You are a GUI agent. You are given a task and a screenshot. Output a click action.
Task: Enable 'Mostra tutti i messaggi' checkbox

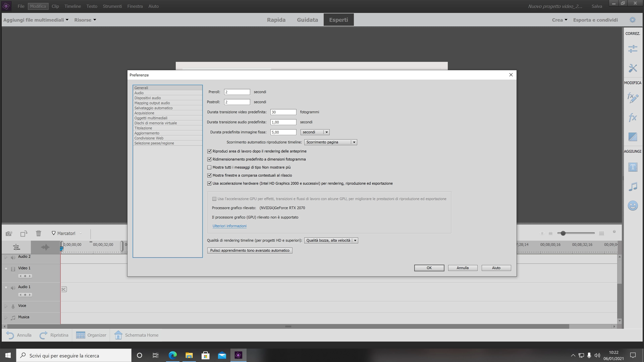pyautogui.click(x=209, y=167)
